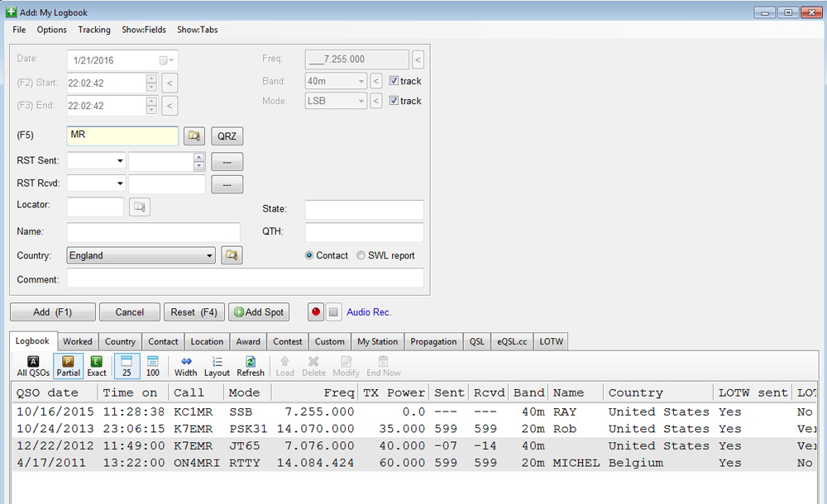Image resolution: width=827 pixels, height=504 pixels.
Task: Select Exact match filter
Action: click(97, 366)
